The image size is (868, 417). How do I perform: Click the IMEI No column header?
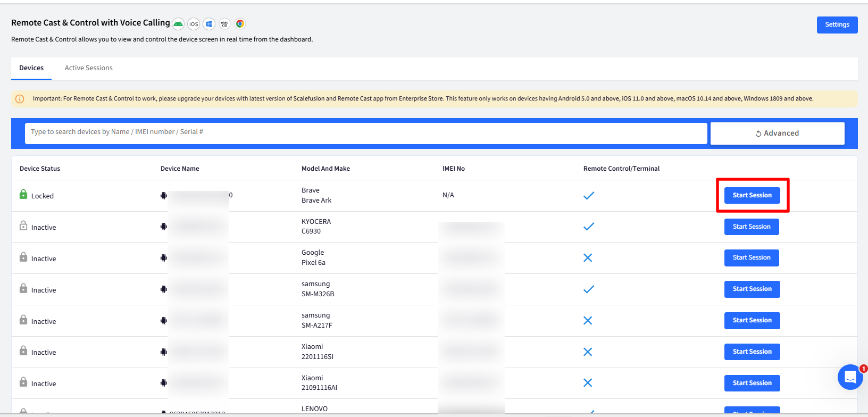454,169
